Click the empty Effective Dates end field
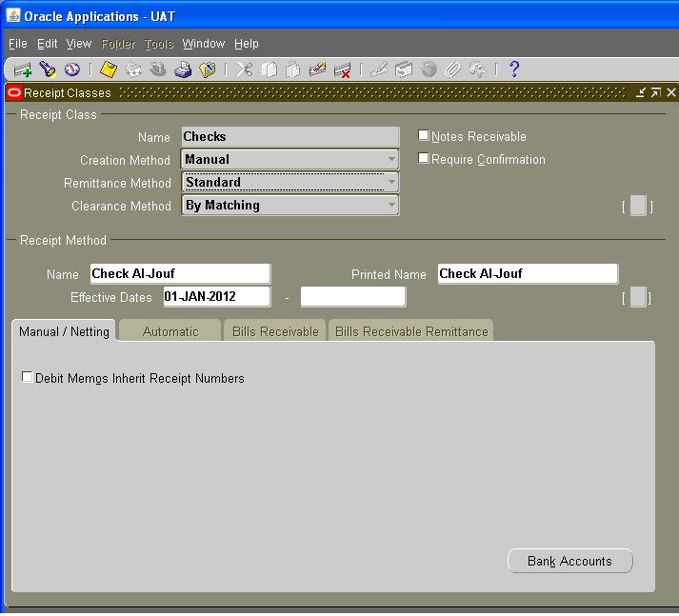Screen dimensions: 679x616 [353, 296]
